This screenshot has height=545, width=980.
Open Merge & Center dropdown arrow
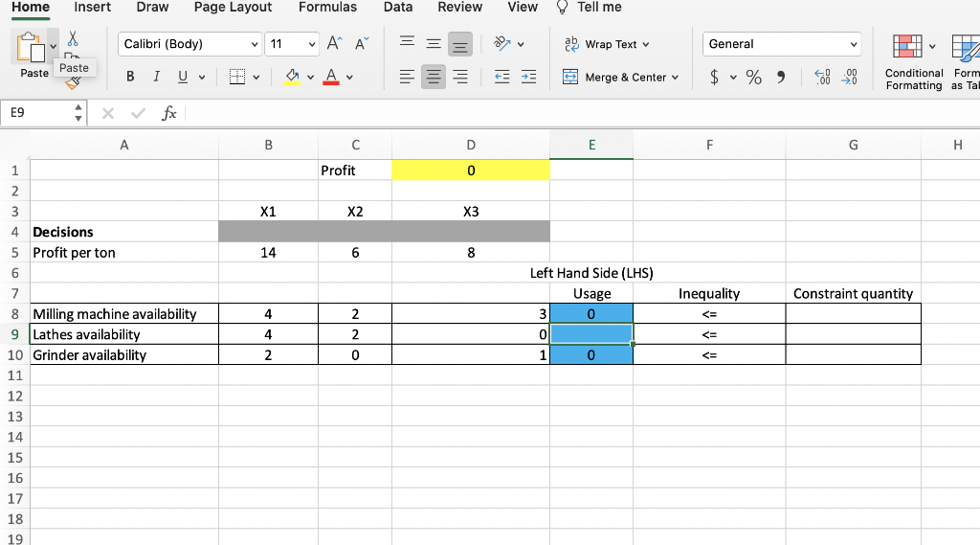(675, 78)
